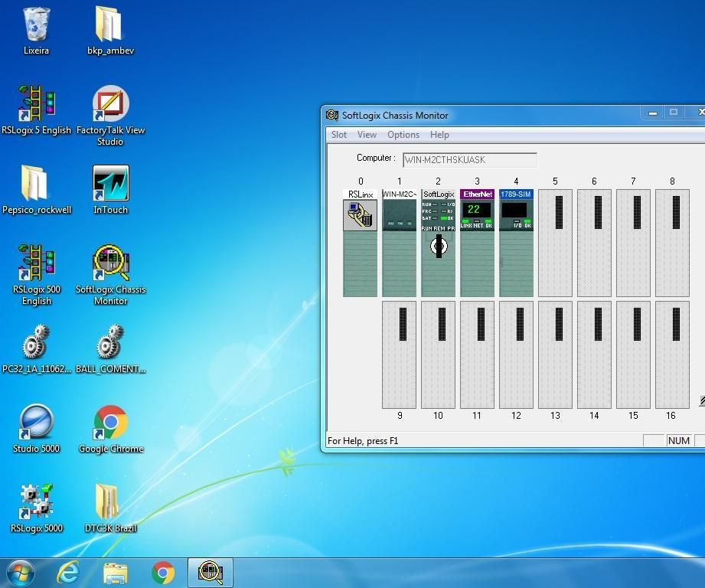Select the PC32_1A_11062 file icon
This screenshot has width=705, height=588.
(x=36, y=349)
